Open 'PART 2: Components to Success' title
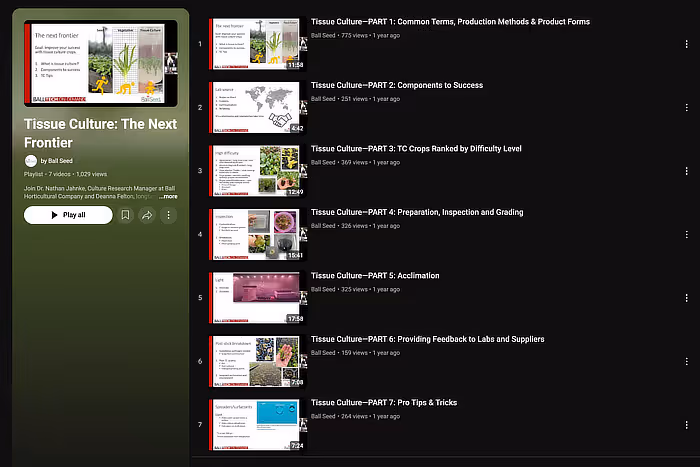Screen dimensions: 700x467 click(x=397, y=85)
